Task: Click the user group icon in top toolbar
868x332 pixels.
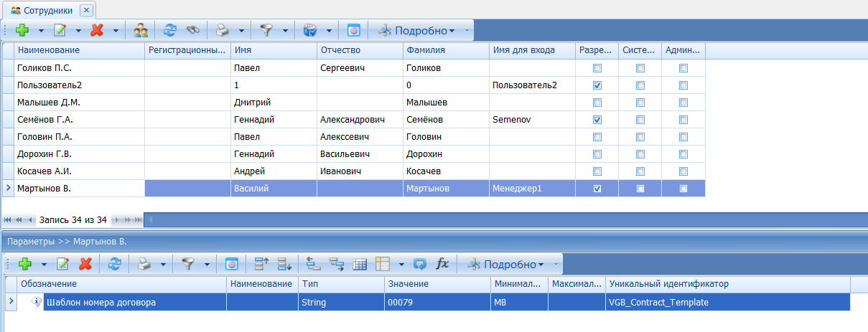Action: click(141, 31)
